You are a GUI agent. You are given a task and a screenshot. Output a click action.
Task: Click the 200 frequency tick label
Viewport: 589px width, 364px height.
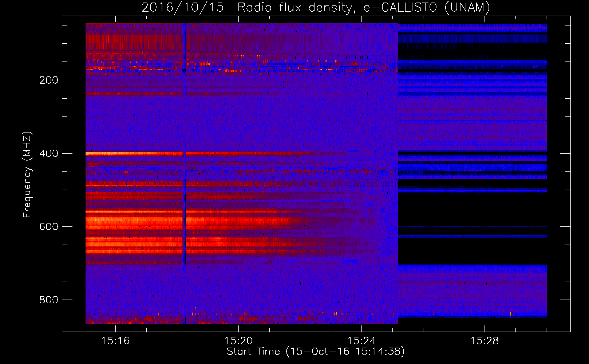point(49,80)
